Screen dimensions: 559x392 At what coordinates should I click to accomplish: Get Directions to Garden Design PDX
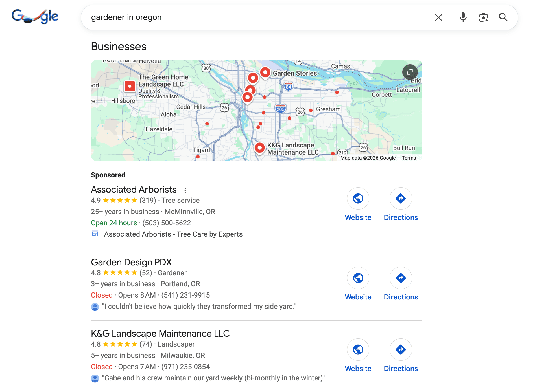click(401, 278)
